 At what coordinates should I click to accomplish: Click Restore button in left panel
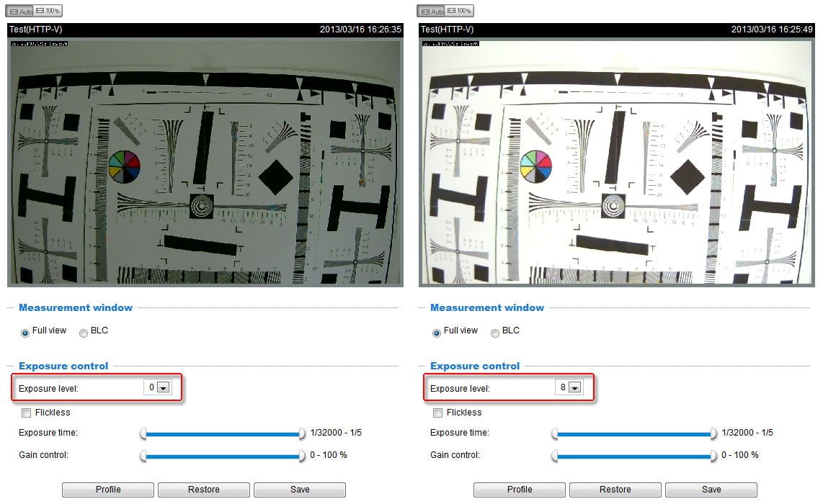[204, 490]
